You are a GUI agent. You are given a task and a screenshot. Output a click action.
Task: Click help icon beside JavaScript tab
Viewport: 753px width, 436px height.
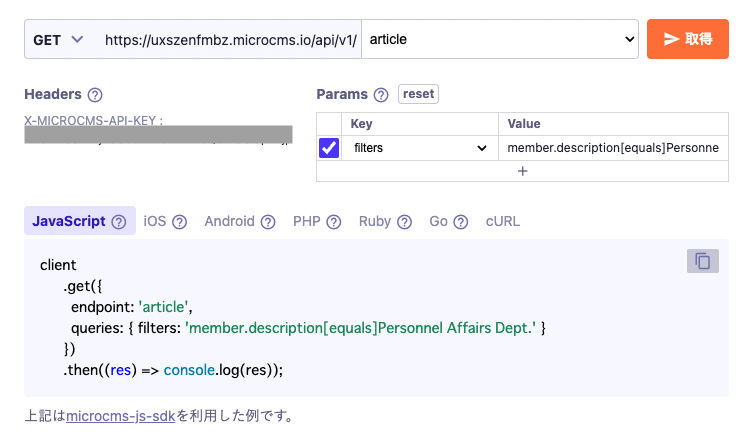point(119,222)
